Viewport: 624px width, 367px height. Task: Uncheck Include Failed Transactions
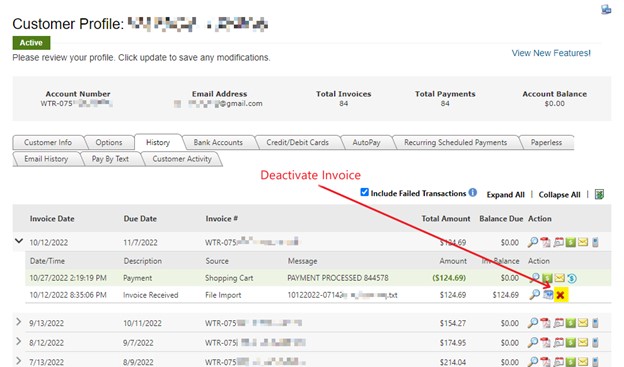pos(364,192)
